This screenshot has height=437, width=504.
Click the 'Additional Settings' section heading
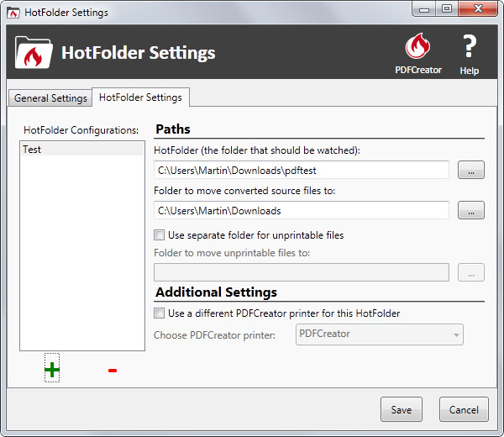coord(216,292)
